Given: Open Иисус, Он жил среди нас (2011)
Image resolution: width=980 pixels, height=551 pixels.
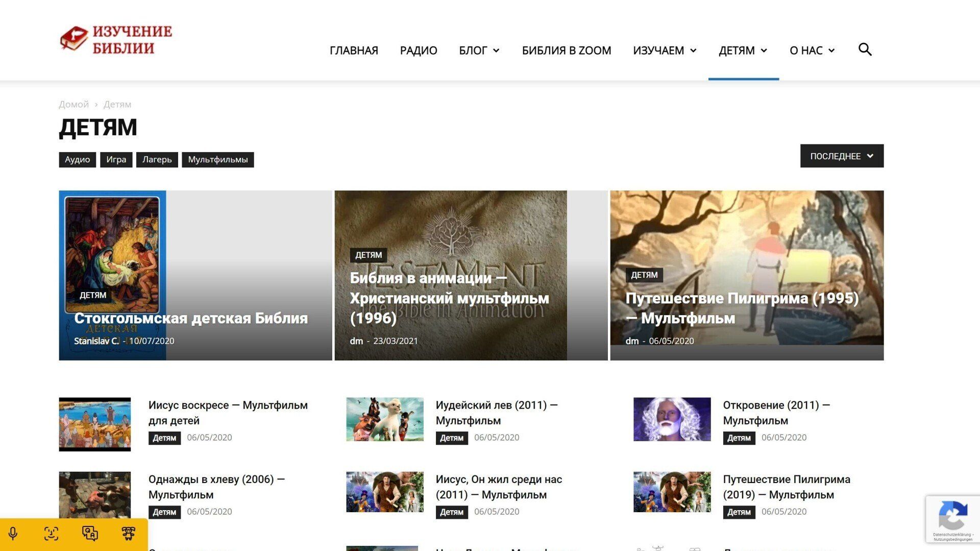Looking at the screenshot, I should click(x=499, y=487).
